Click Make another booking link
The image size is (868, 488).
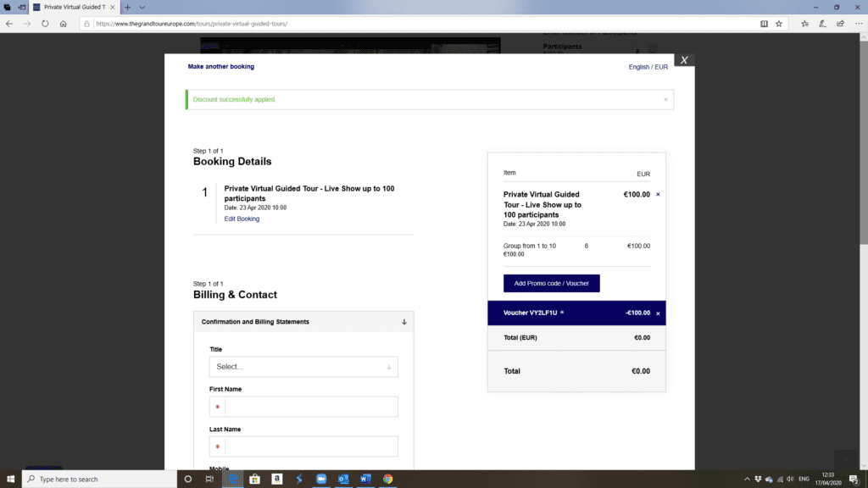pyautogui.click(x=221, y=66)
